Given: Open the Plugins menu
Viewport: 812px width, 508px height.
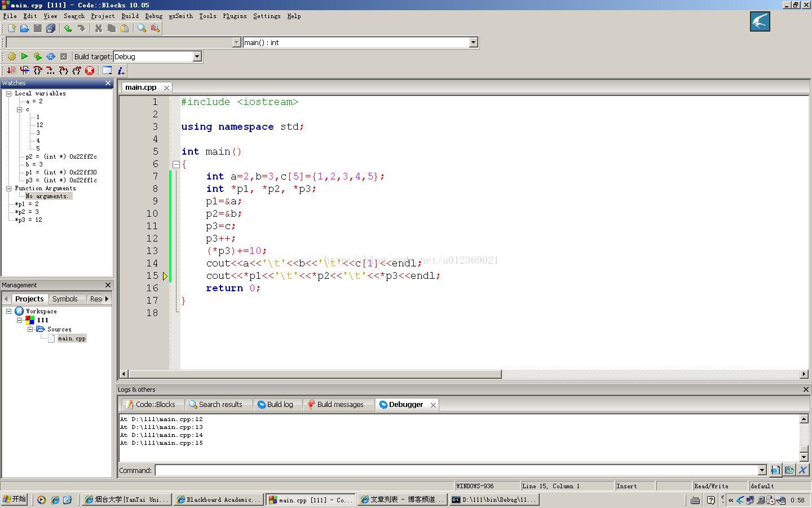Looking at the screenshot, I should (235, 16).
